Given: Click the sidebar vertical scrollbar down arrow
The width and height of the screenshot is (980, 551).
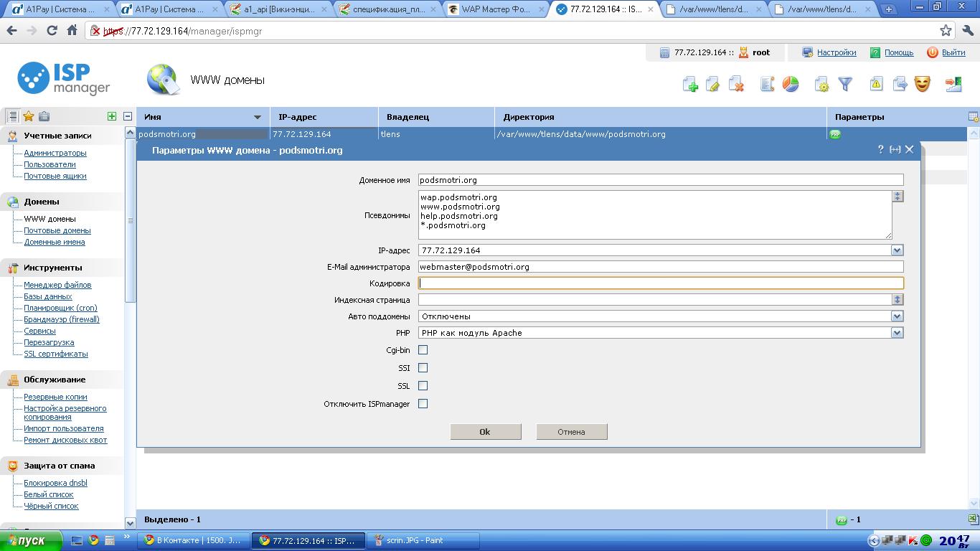Looking at the screenshot, I should point(130,523).
